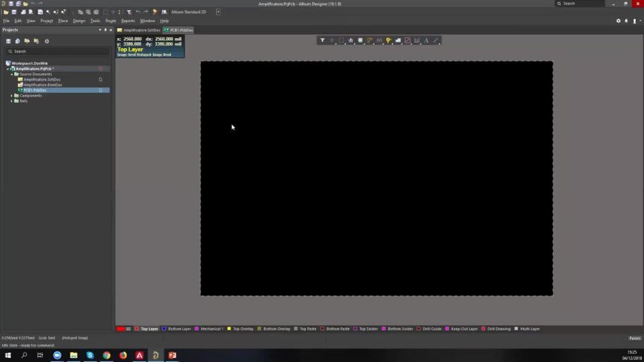
Task: Open the Reports menu
Action: [127, 21]
